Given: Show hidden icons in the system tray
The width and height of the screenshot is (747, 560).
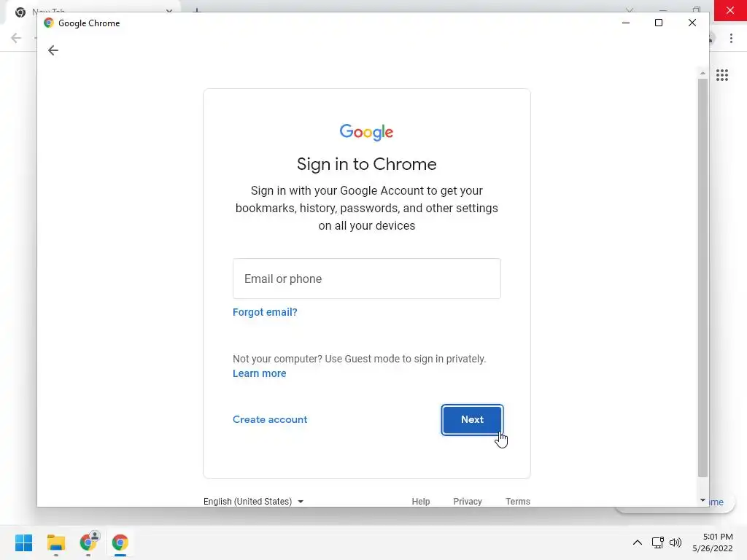Looking at the screenshot, I should [637, 542].
